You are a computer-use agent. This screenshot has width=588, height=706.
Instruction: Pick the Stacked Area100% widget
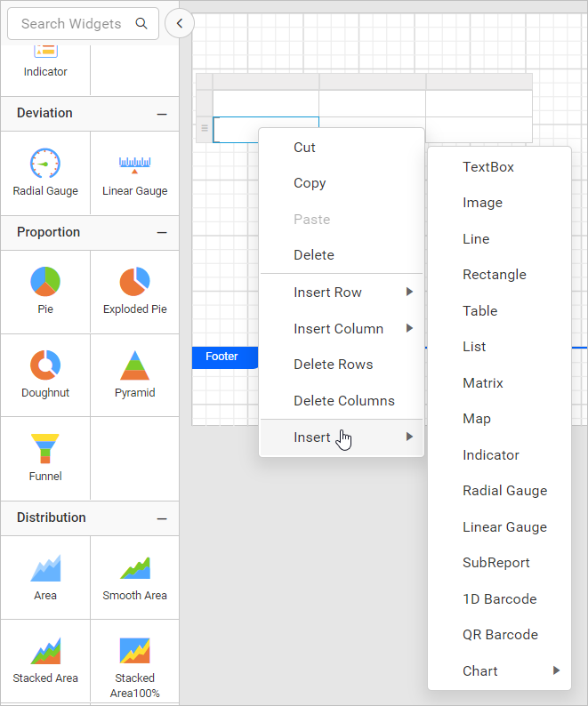tap(134, 661)
